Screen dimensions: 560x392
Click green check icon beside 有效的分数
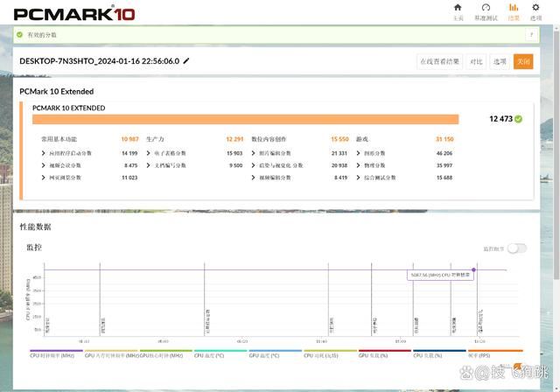coord(19,35)
